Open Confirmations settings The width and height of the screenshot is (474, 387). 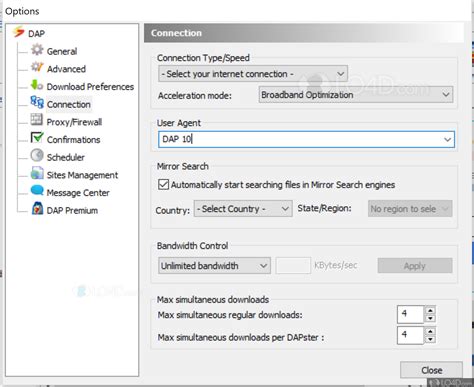pyautogui.click(x=74, y=140)
